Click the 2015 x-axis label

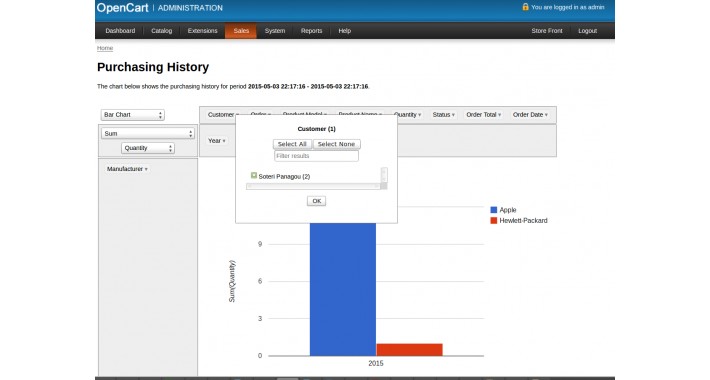pyautogui.click(x=376, y=363)
